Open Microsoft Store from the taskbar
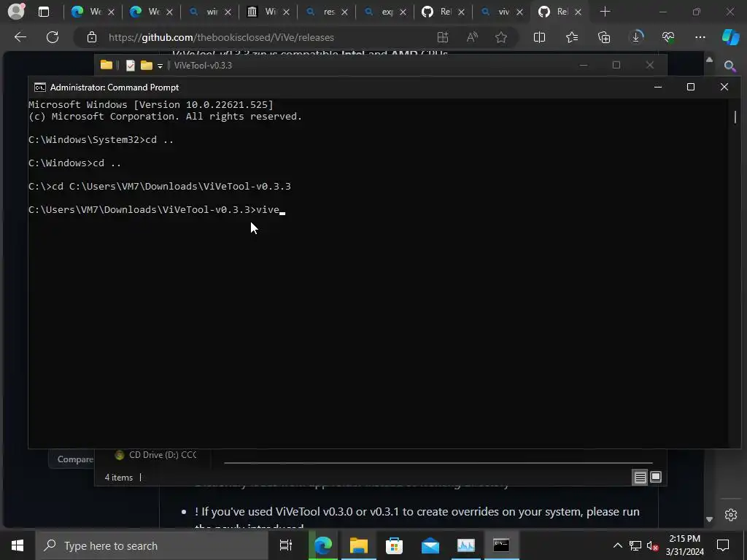This screenshot has height=560, width=747. click(x=394, y=545)
